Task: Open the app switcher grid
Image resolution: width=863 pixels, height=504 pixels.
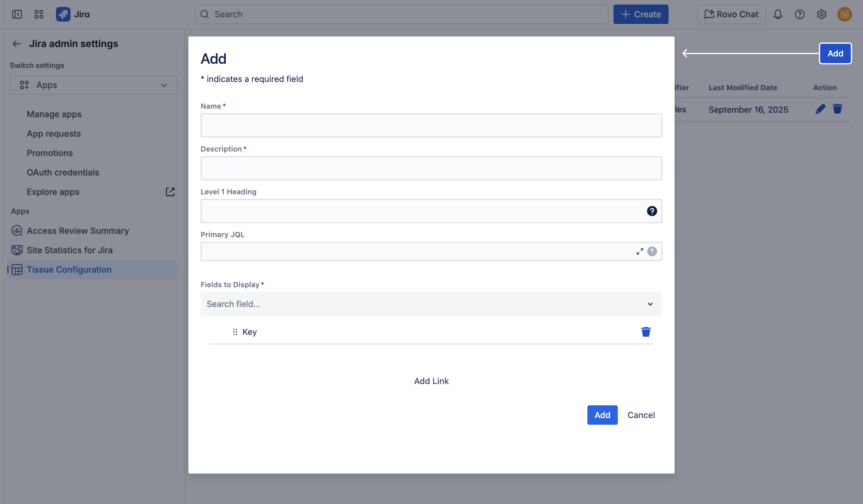Action: 39,14
